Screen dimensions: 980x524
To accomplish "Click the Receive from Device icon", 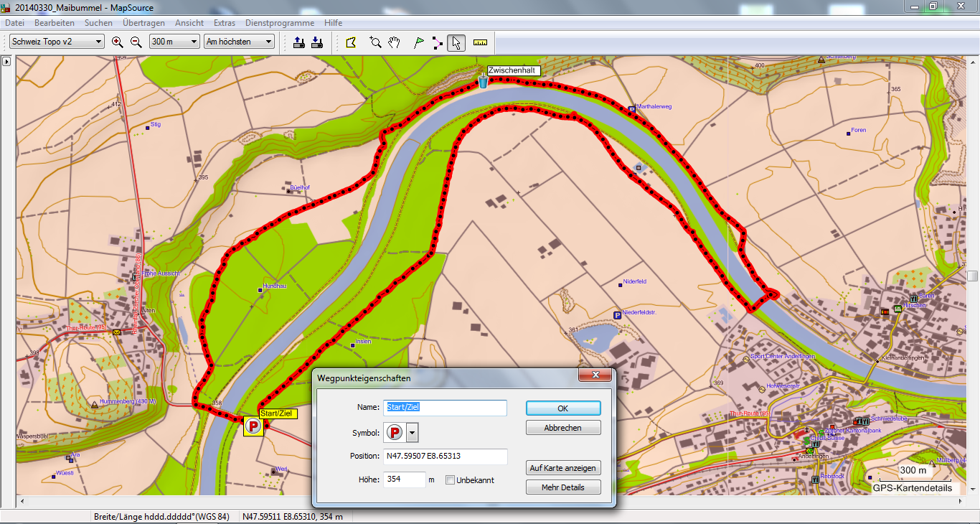I will pyautogui.click(x=316, y=42).
